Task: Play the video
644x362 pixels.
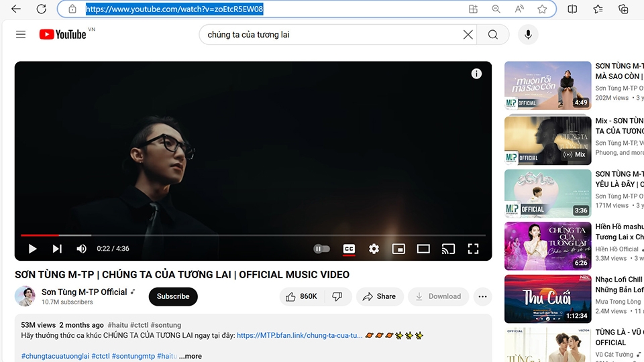Action: coord(32,249)
